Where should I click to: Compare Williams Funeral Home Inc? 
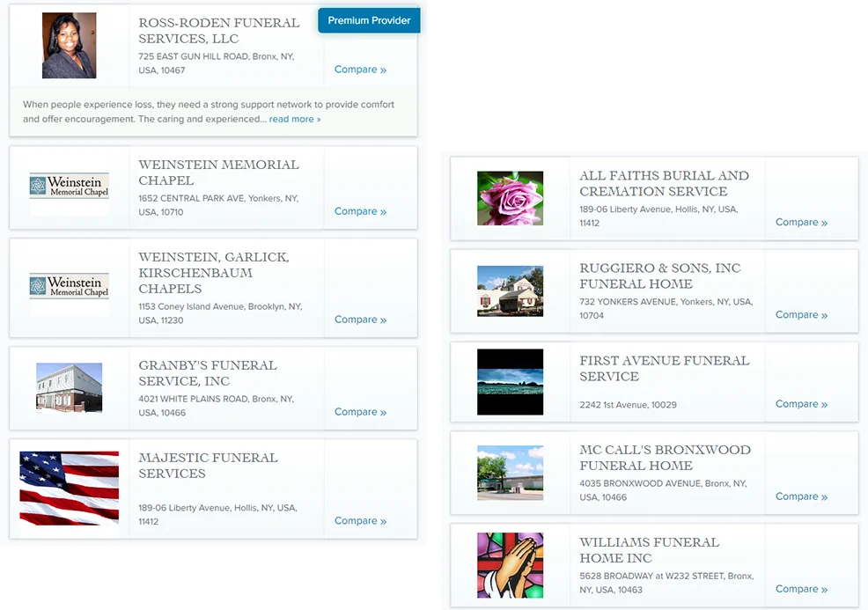pyautogui.click(x=801, y=588)
